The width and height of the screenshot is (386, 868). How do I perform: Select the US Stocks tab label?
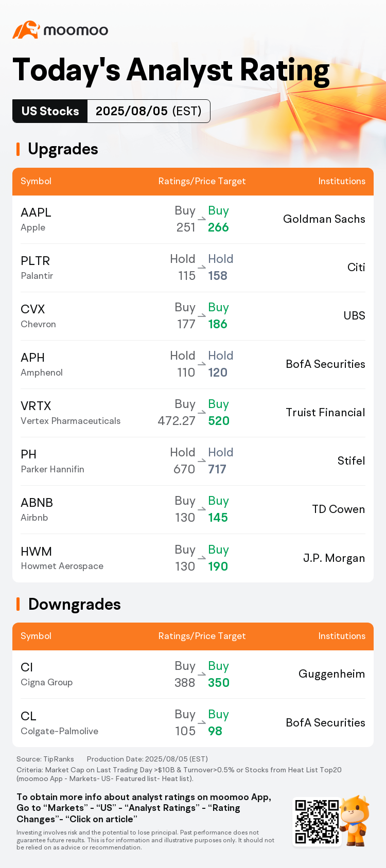click(50, 111)
